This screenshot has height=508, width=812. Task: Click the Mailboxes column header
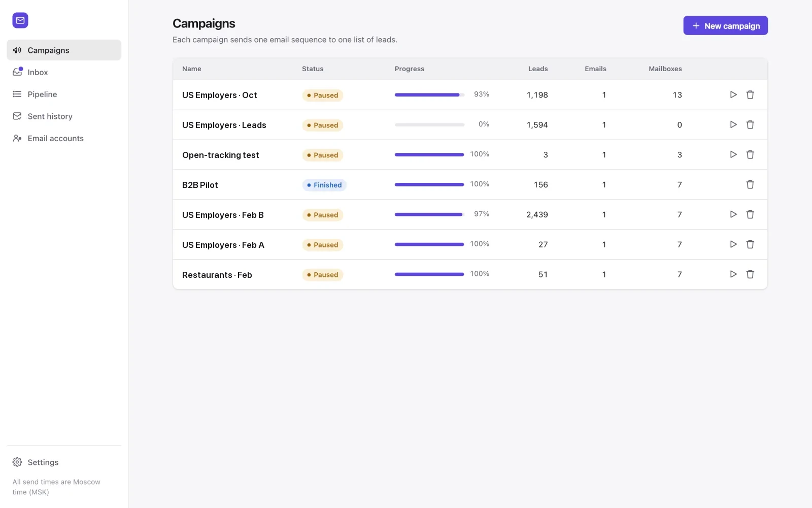click(665, 69)
